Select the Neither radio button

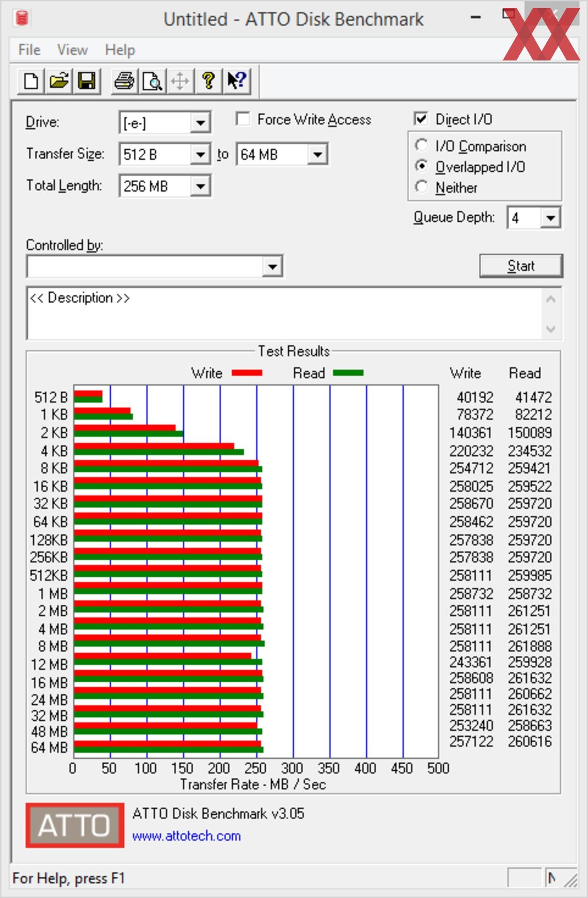tap(422, 187)
